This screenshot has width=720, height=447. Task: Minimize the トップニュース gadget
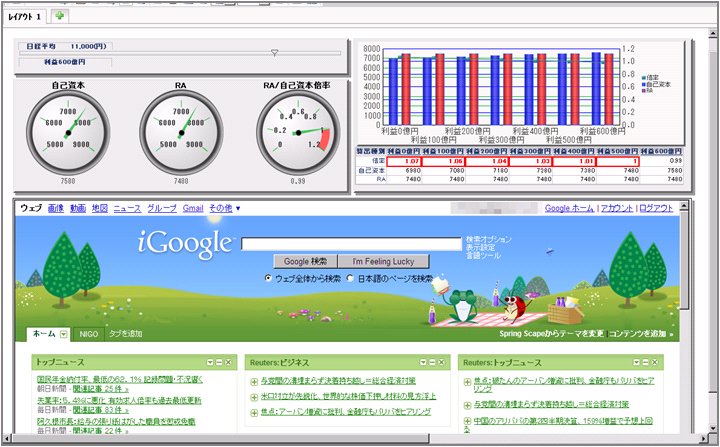(219, 362)
